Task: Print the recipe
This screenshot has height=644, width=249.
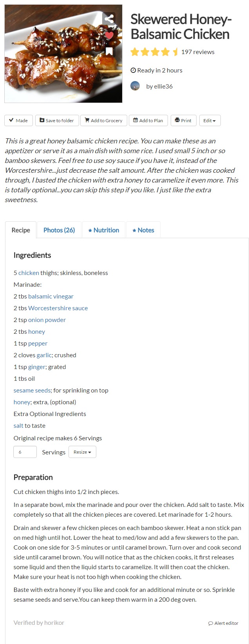Action: pos(183,121)
